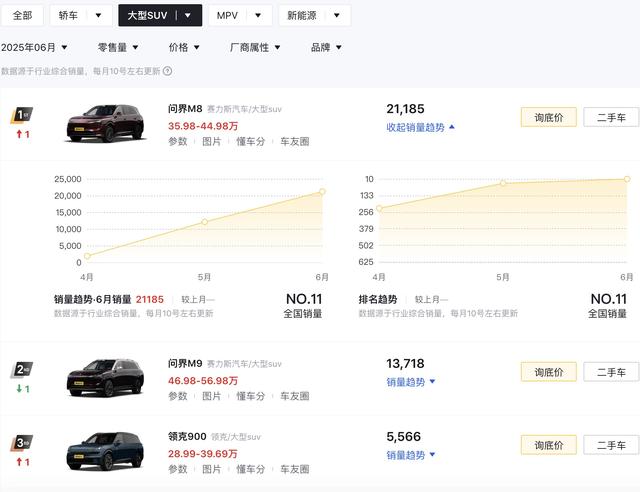Click the 5,566 sales figure
This screenshot has width=640, height=492.
[x=403, y=436]
